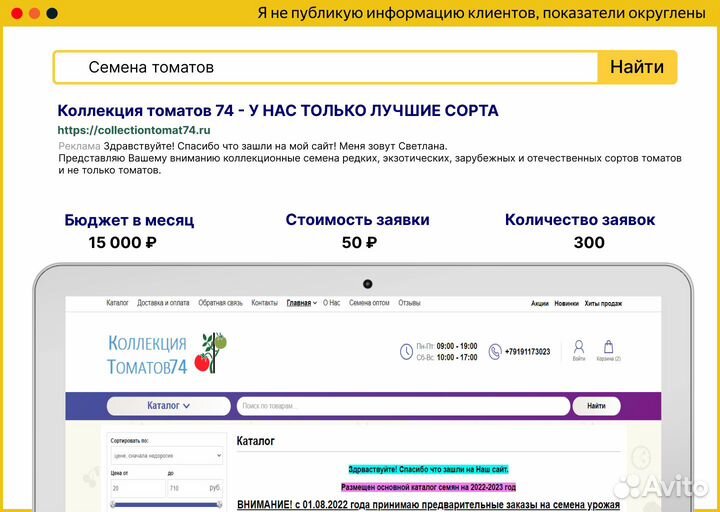Click the dark window maximize dot
This screenshot has width=720, height=512.
(52, 13)
